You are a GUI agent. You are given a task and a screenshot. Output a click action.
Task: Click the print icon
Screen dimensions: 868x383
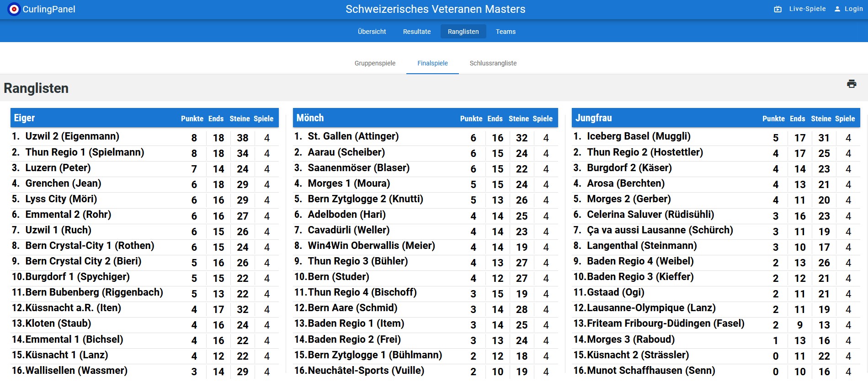[x=851, y=84]
